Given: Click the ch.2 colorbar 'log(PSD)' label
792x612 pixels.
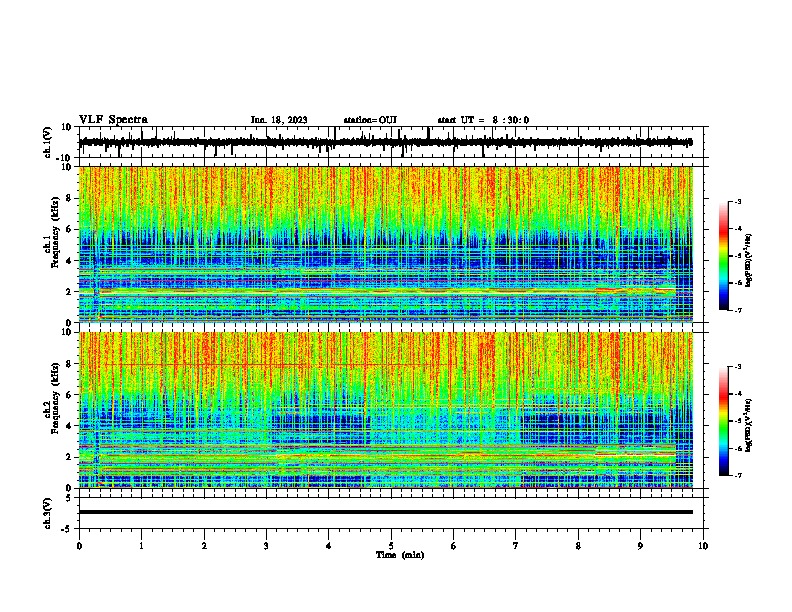Looking at the screenshot, I should (x=749, y=425).
